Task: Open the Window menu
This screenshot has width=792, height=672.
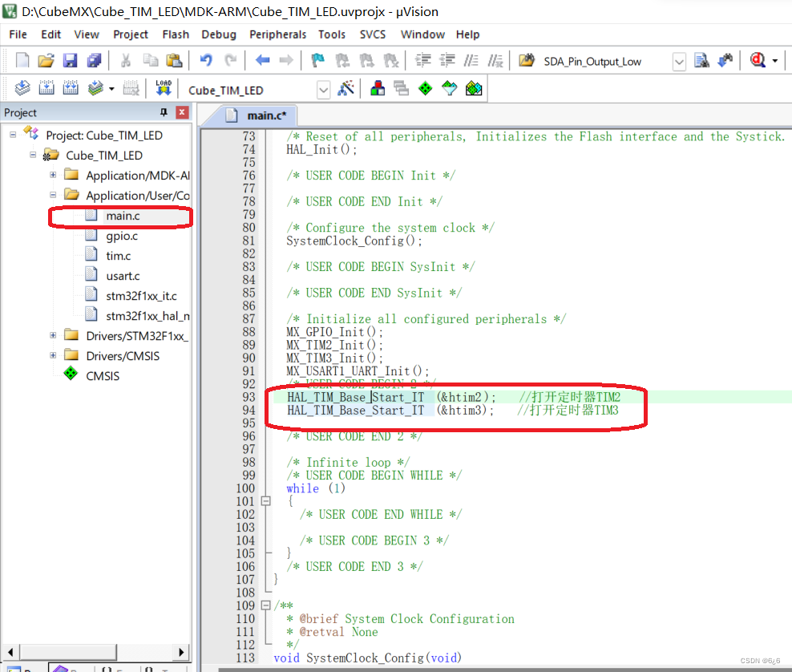Action: 422,34
